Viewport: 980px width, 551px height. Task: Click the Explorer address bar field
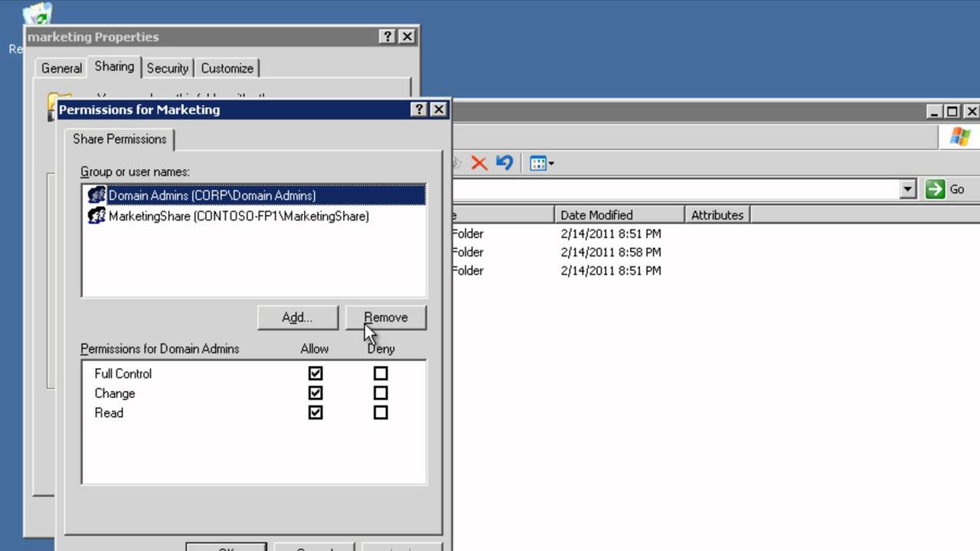point(675,189)
